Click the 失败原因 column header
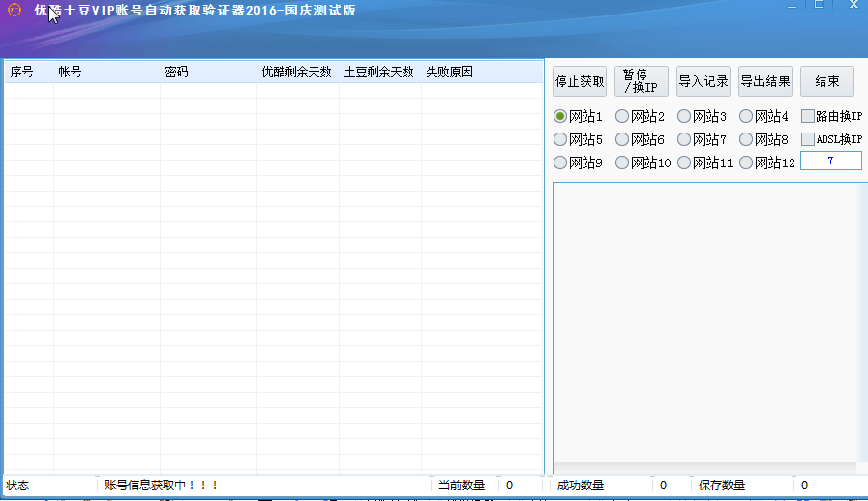 449,72
